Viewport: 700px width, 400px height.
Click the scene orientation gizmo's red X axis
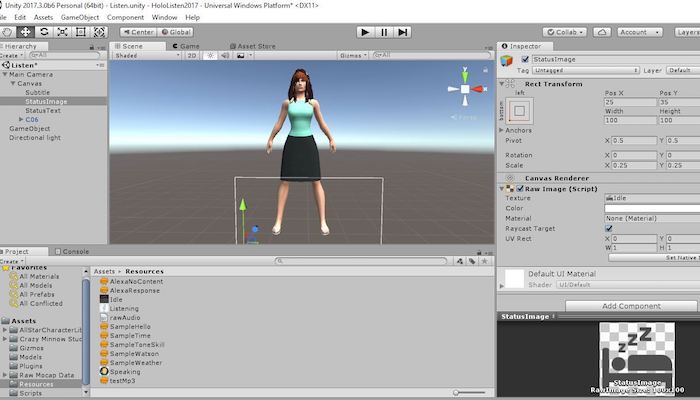tap(479, 89)
